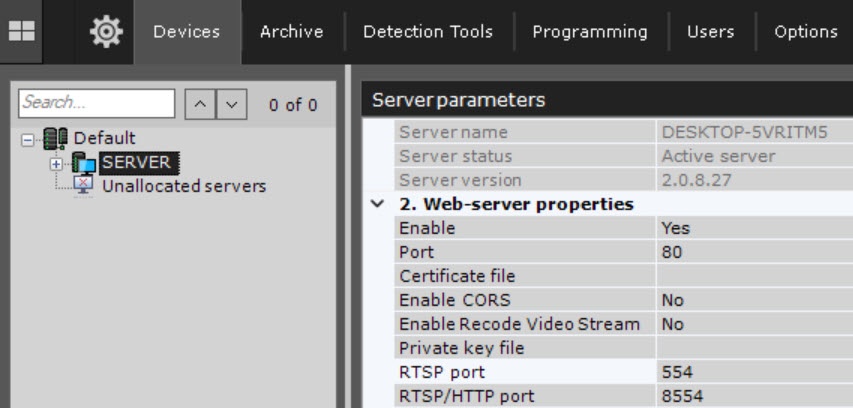Click the SERVER computer icon
Screen dimensions: 853x408
pos(84,163)
